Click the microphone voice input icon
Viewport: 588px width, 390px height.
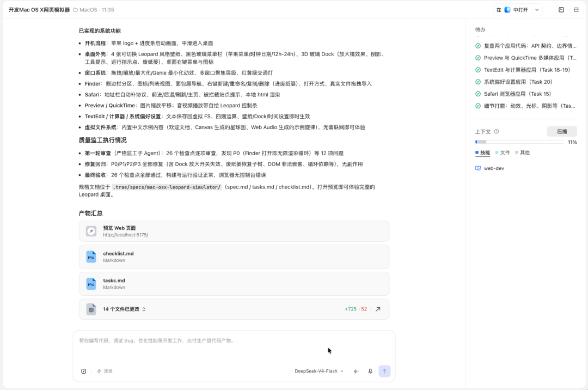[370, 371]
